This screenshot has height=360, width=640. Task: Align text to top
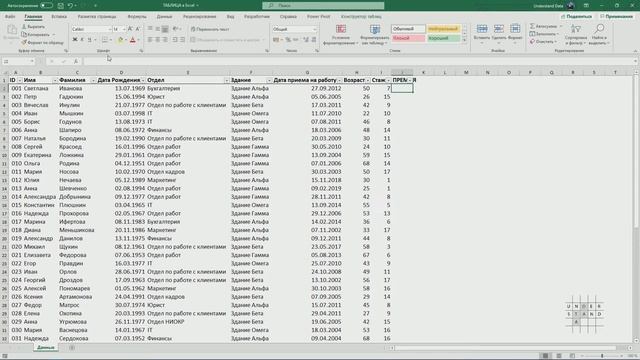pos(150,29)
